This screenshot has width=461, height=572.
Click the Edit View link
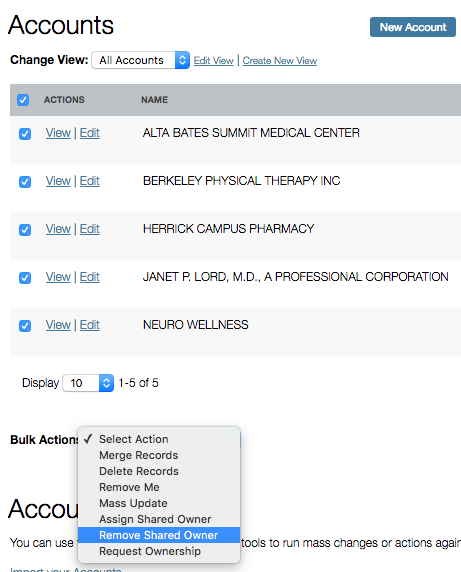click(213, 61)
